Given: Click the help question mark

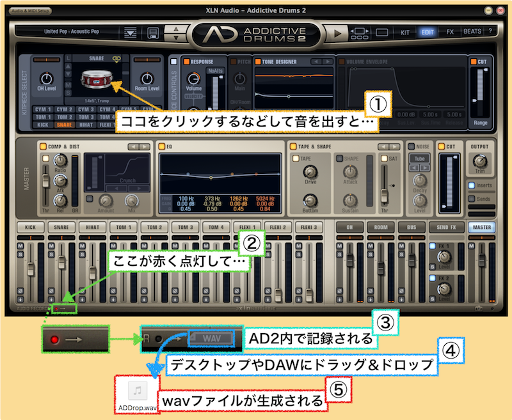Looking at the screenshot, I should click(x=490, y=31).
